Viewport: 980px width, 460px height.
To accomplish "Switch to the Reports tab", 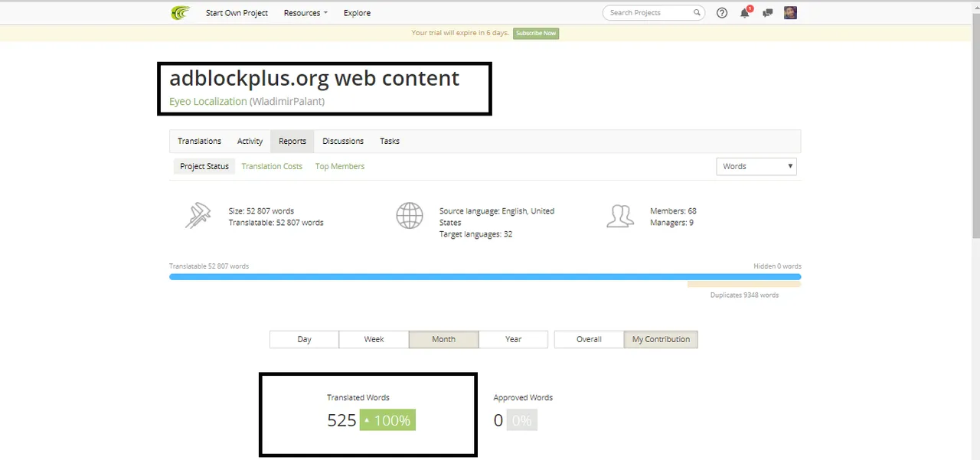I will pos(292,141).
